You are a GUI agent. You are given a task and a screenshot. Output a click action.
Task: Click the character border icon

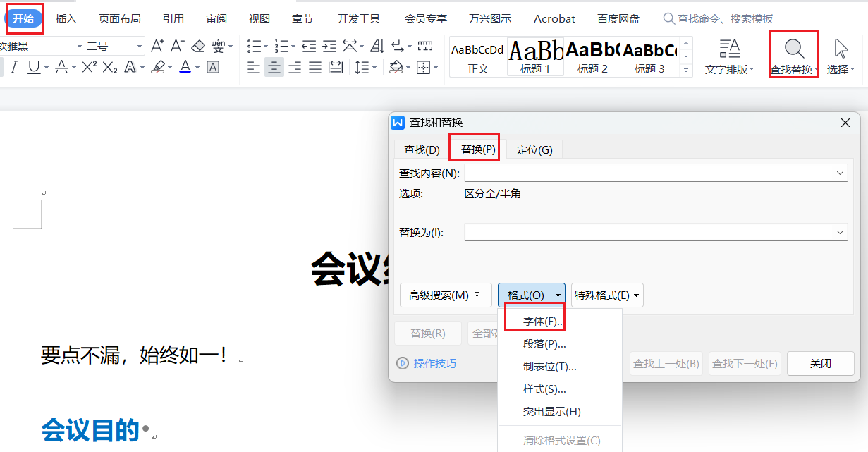pyautogui.click(x=213, y=68)
